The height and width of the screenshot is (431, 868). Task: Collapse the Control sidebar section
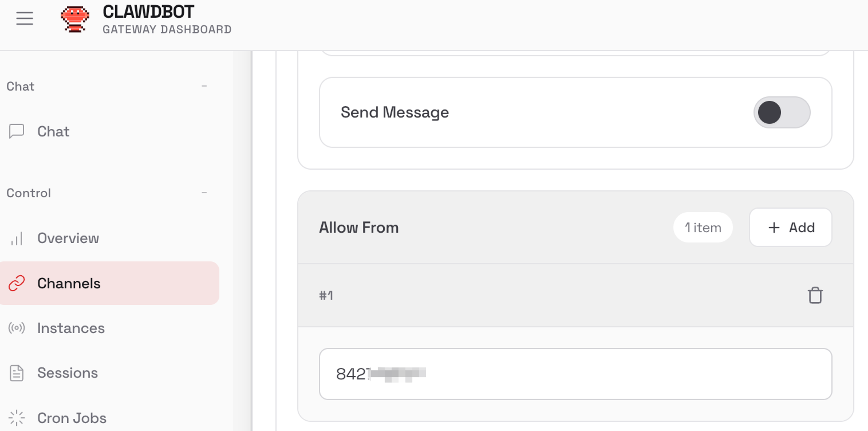coord(204,193)
